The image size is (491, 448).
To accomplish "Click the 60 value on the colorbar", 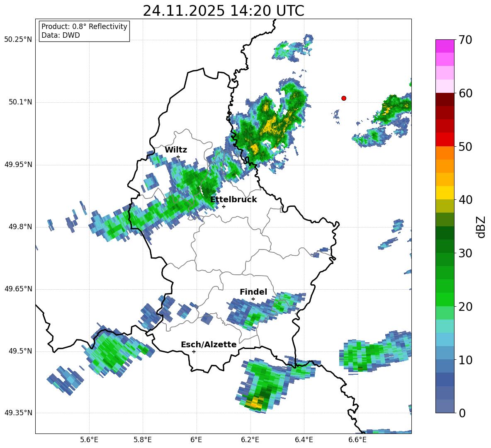I will [465, 93].
